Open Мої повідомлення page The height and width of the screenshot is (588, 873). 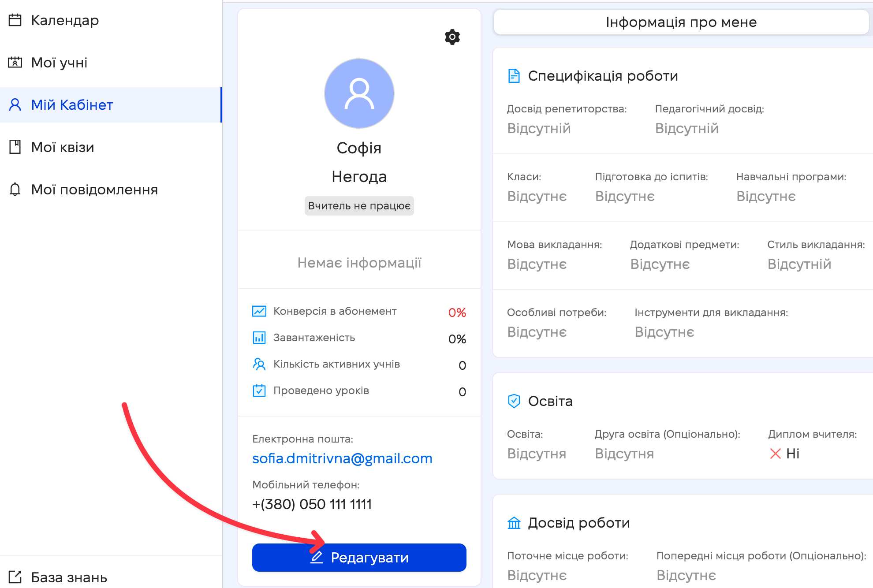(94, 190)
